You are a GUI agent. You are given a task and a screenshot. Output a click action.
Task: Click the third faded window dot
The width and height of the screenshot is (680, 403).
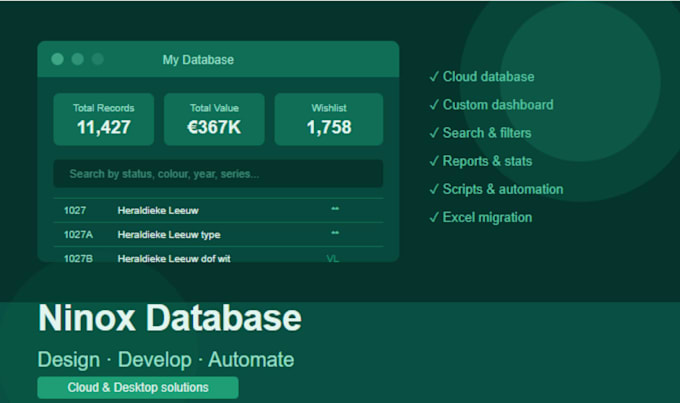pos(98,59)
